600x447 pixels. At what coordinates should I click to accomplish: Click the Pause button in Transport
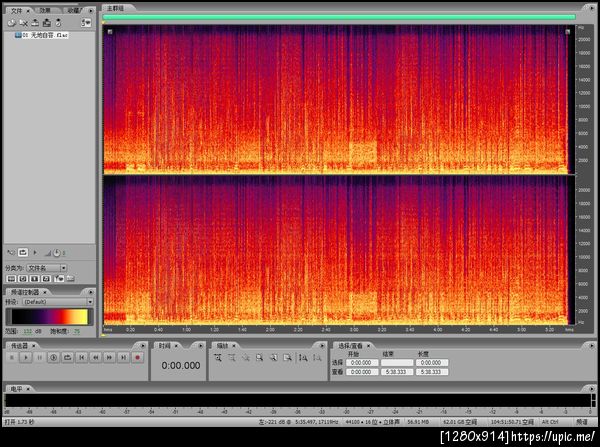pos(39,357)
